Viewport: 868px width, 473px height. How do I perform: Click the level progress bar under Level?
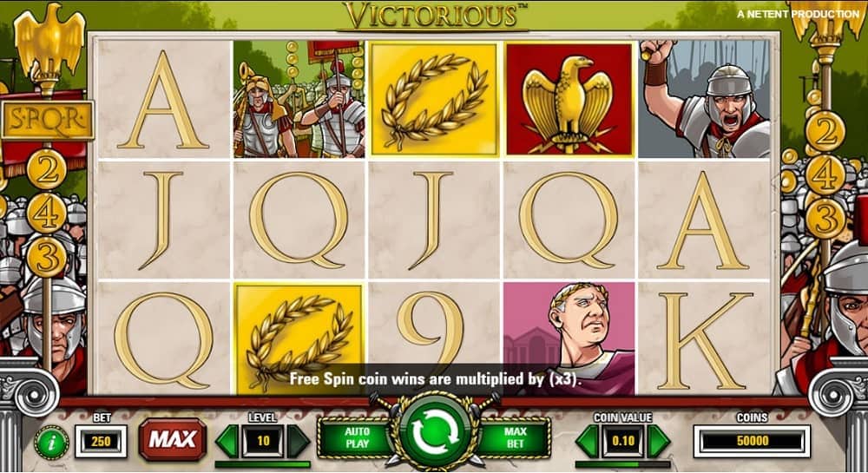pos(262,464)
